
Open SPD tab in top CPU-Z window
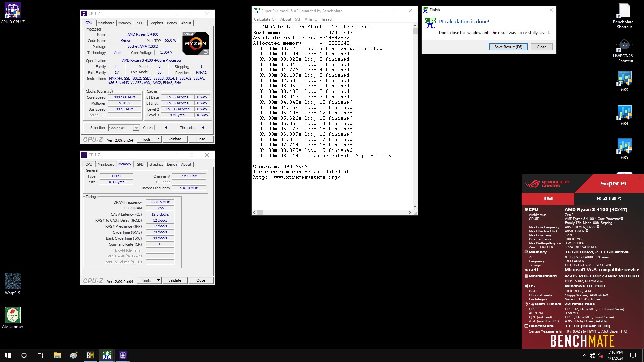(x=140, y=23)
